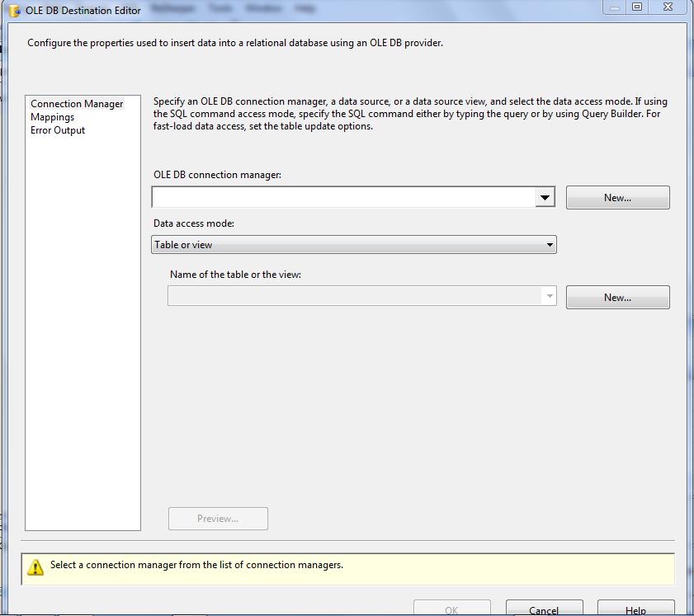Confirm with the OK button
Viewport: 694px width, 616px height.
tap(451, 609)
